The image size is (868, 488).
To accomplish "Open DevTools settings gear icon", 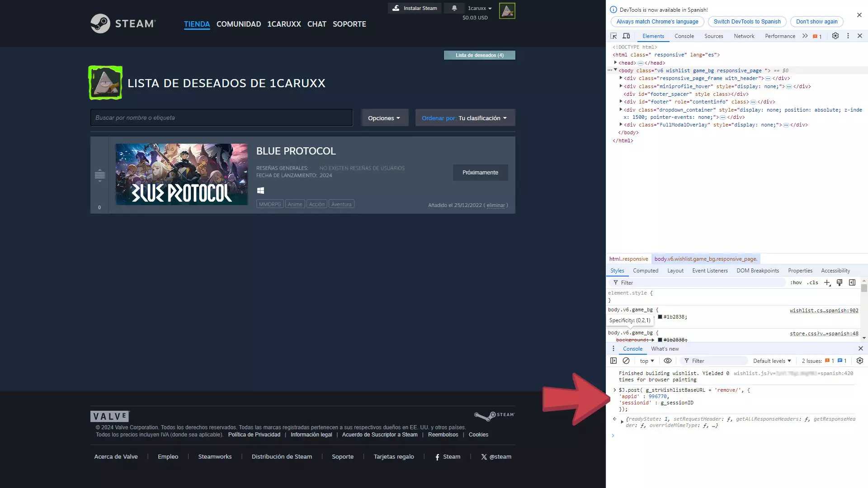I will coord(835,36).
